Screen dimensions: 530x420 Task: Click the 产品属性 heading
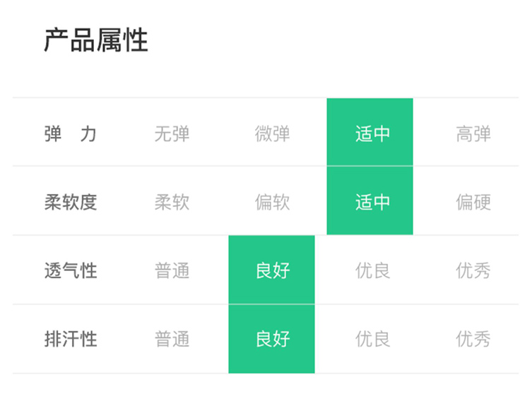pyautogui.click(x=96, y=40)
